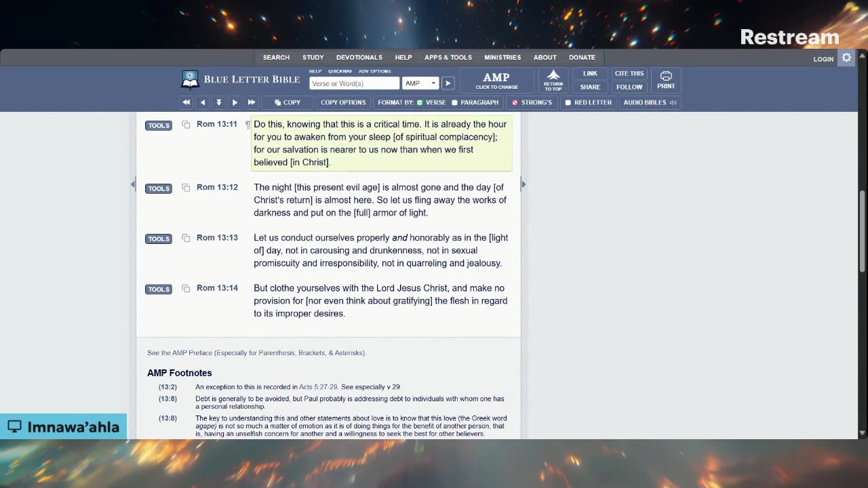This screenshot has width=868, height=488.
Task: Open the settings gear icon
Action: pyautogui.click(x=846, y=58)
